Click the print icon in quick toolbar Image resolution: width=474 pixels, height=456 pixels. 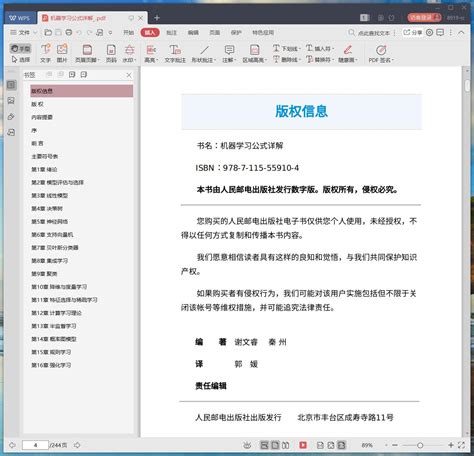(69, 32)
